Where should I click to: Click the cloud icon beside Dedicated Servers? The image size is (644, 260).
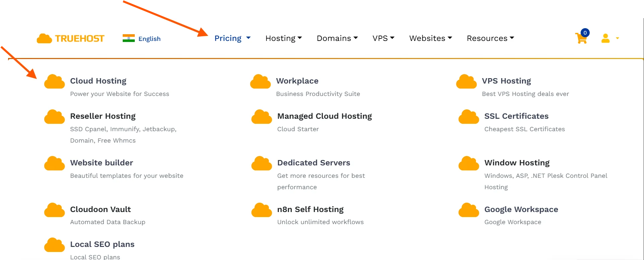261,163
